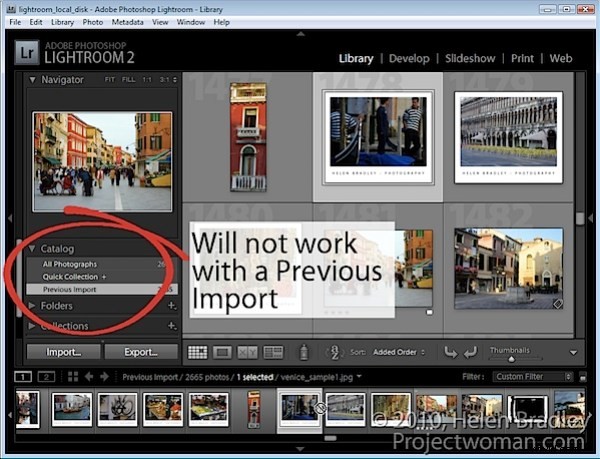600x459 pixels.
Task: Open the Metadata menu
Action: (127, 22)
